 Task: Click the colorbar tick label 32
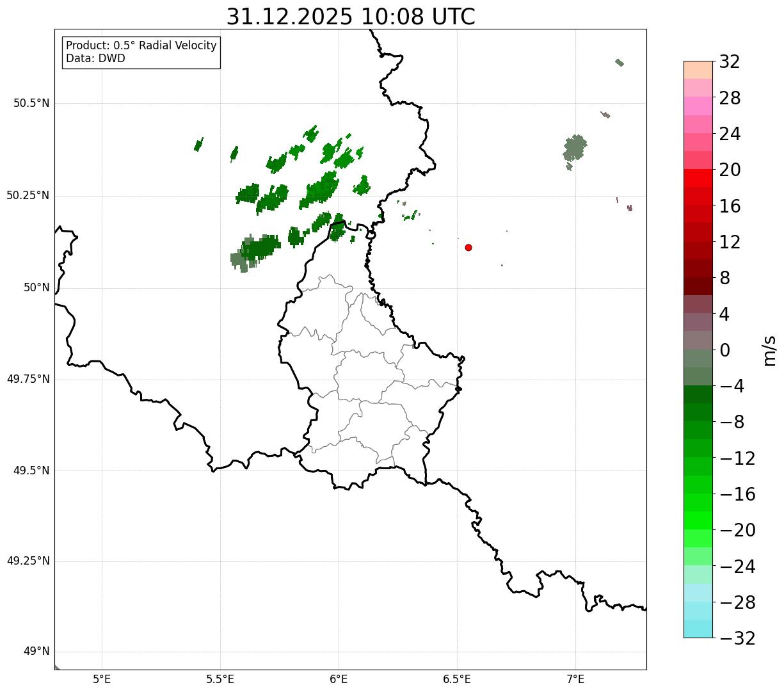[730, 62]
